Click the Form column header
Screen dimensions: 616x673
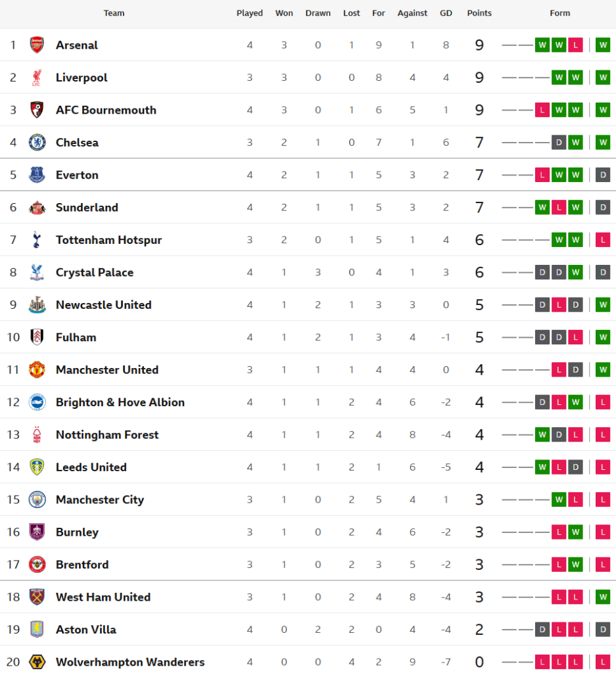(559, 13)
